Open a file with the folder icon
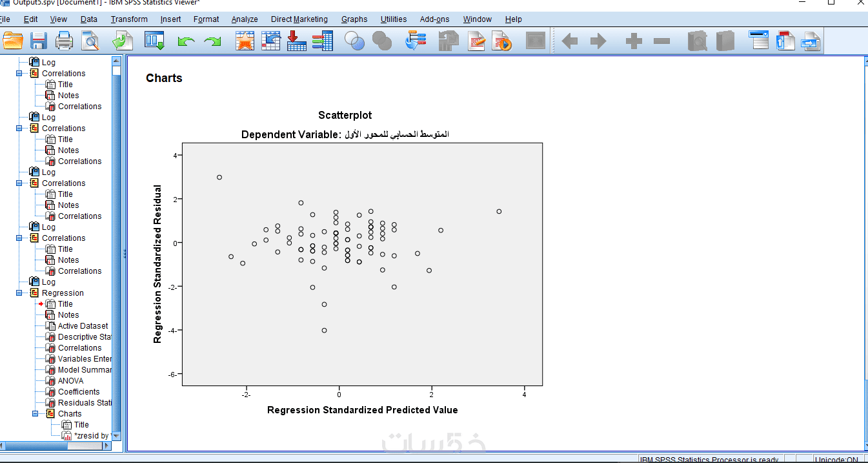Screen dimensions: 868x463 point(12,42)
